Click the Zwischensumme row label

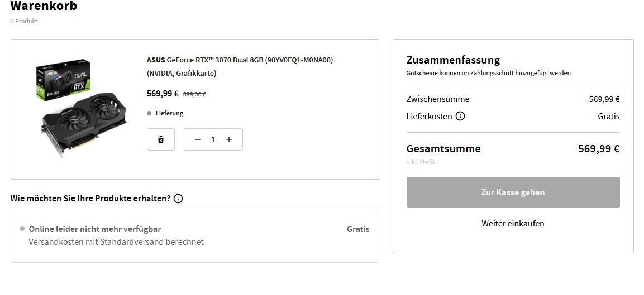tap(438, 99)
